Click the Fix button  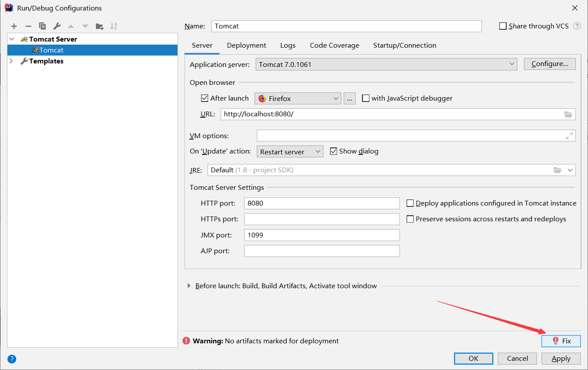(561, 341)
